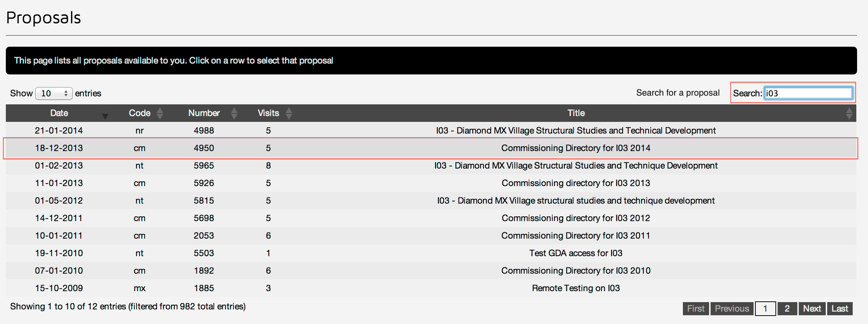Sort proposals by the Title column header
Viewport: 868px width, 324px height.
click(x=576, y=113)
